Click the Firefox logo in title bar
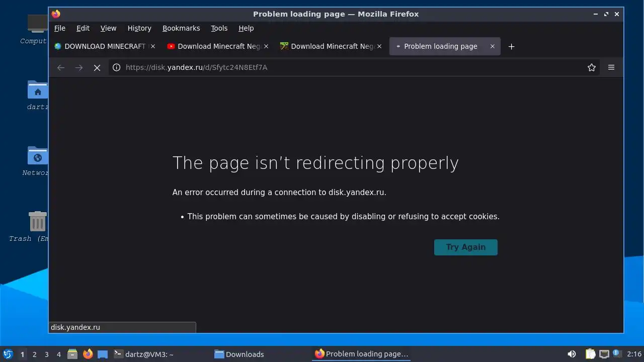 (56, 14)
